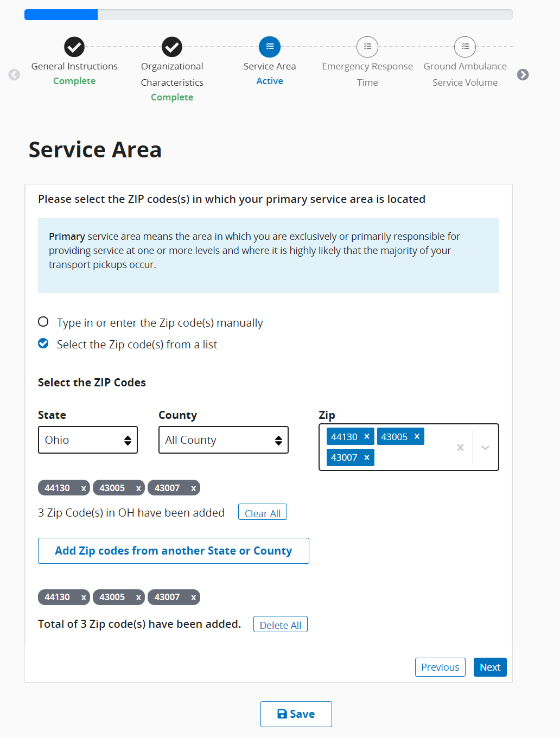The width and height of the screenshot is (560, 738).
Task: Remove the 43007 gray chip under Total
Action: click(193, 597)
